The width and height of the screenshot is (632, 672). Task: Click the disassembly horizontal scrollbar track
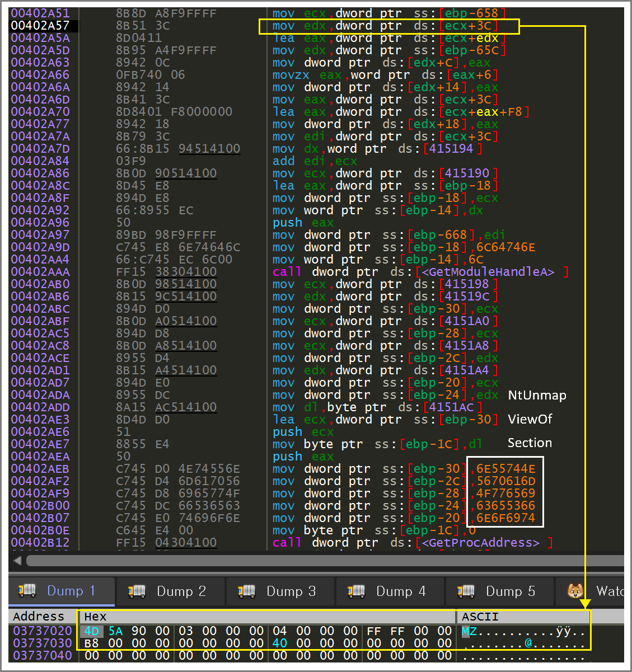click(x=325, y=560)
